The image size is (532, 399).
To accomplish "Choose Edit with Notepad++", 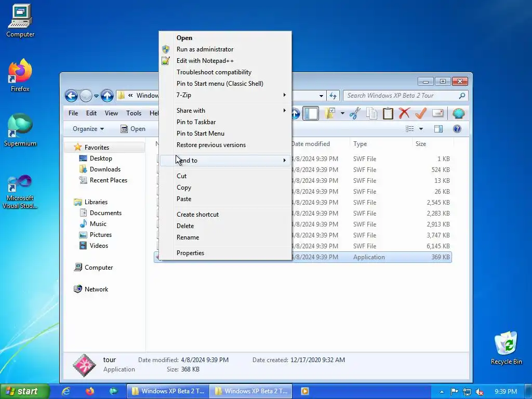I will [x=225, y=61].
